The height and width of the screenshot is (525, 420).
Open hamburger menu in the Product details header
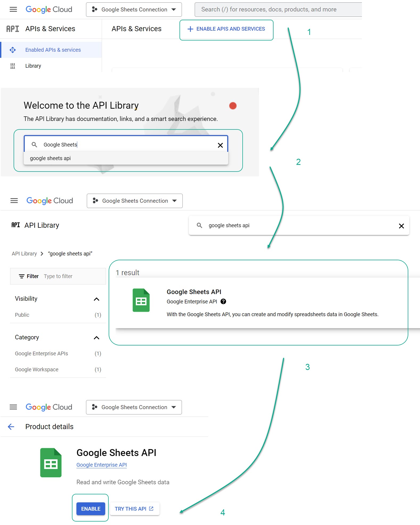[13, 407]
